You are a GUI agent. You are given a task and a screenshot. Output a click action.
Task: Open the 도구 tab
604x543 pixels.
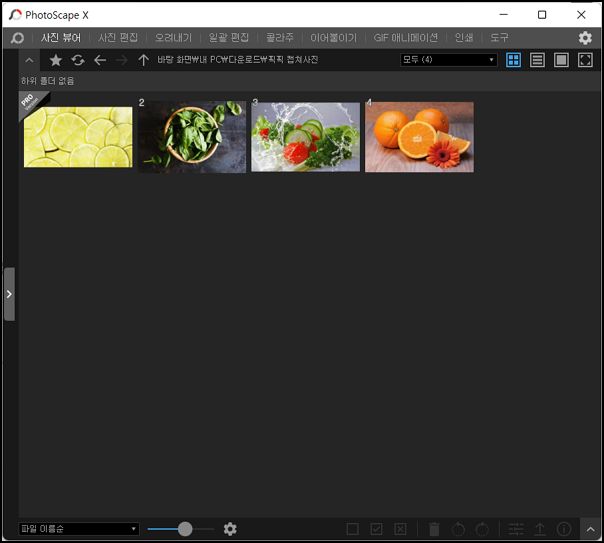tap(499, 38)
